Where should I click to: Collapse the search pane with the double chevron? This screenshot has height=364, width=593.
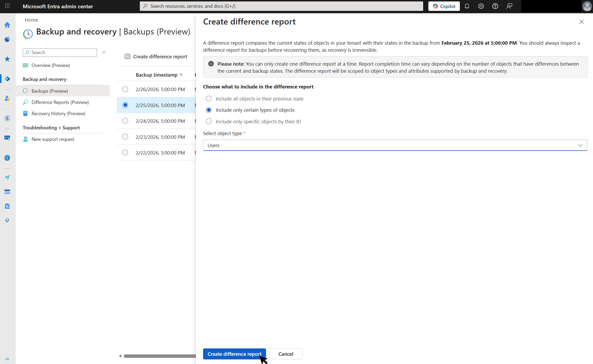[x=104, y=51]
